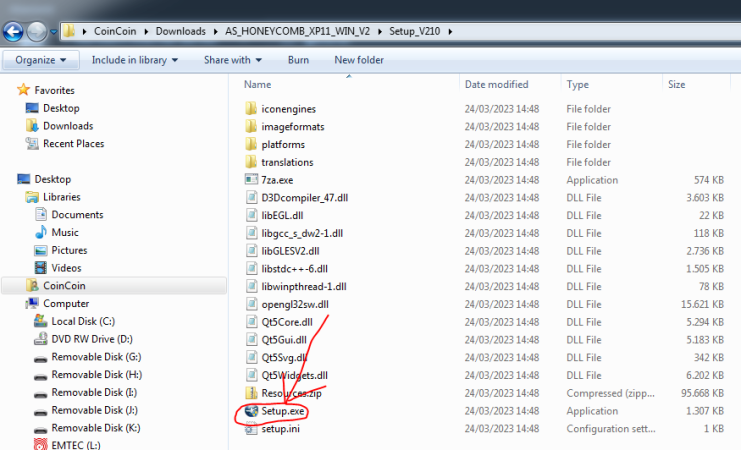Select AS_HONEYCOMB_XP11_WIN_V2 in the breadcrumb

click(x=297, y=31)
